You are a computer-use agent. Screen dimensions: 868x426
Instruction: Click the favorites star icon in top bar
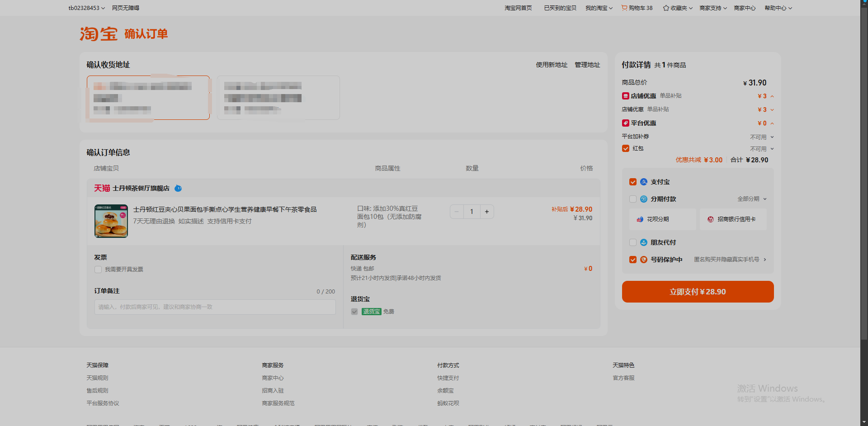[x=666, y=8]
